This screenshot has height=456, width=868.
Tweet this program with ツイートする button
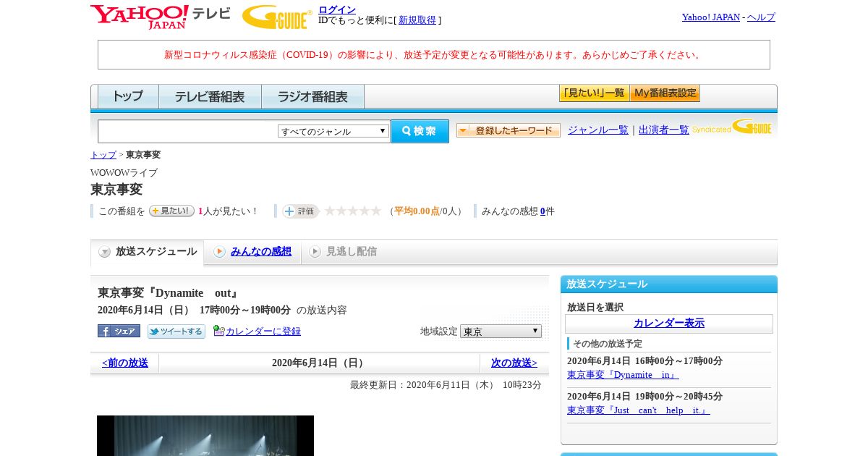point(176,331)
